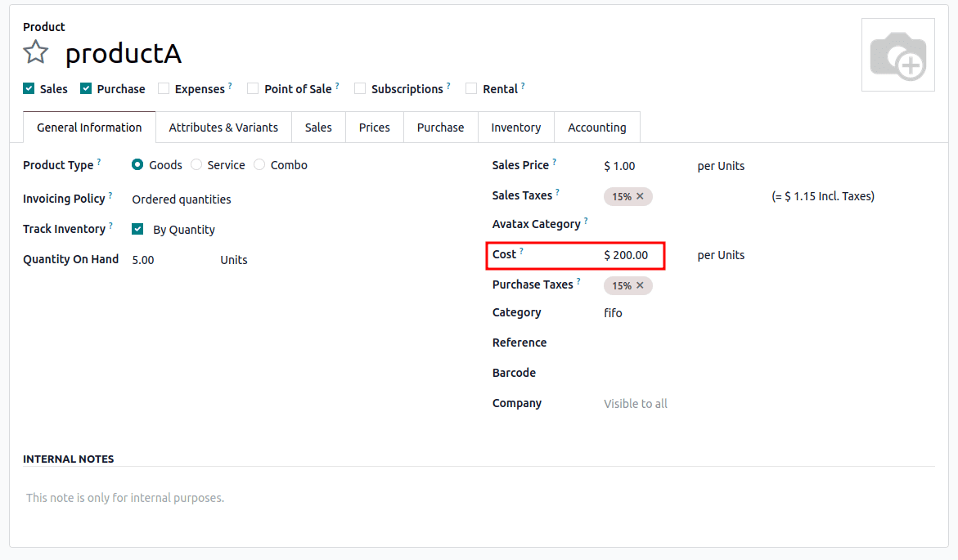This screenshot has width=958, height=560.
Task: Open per Units dropdown beside Sales Price
Action: [721, 166]
